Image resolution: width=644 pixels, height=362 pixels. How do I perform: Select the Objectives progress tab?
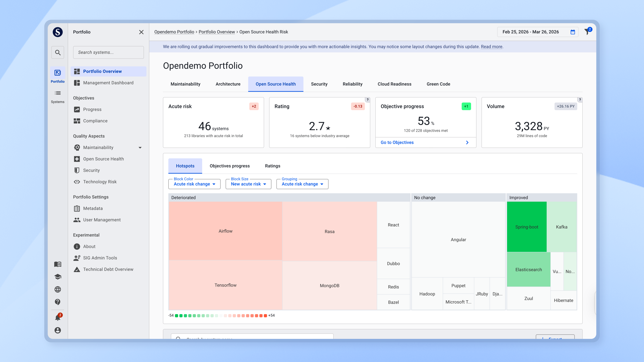(x=229, y=166)
